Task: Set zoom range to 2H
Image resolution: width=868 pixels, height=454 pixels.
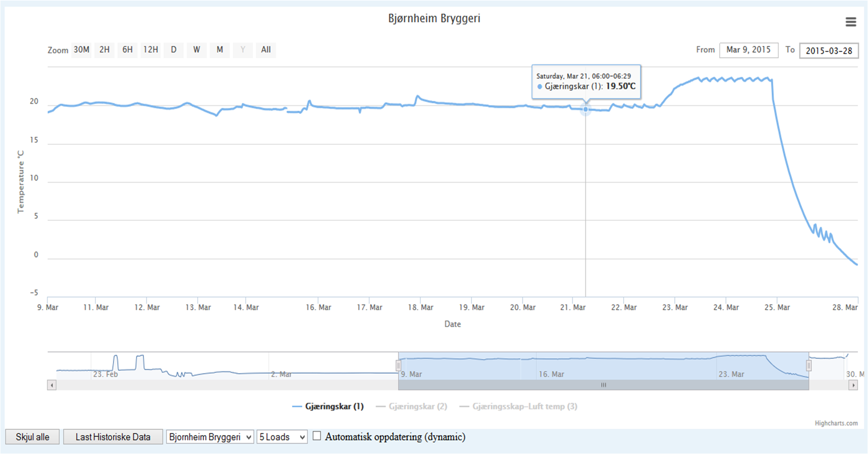Action: (x=104, y=50)
